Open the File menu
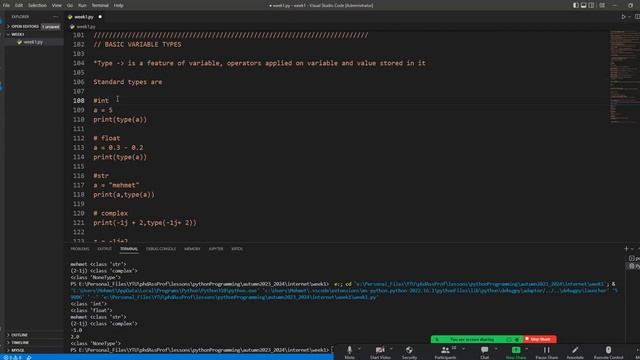The height and width of the screenshot is (360, 640). (x=6, y=5)
